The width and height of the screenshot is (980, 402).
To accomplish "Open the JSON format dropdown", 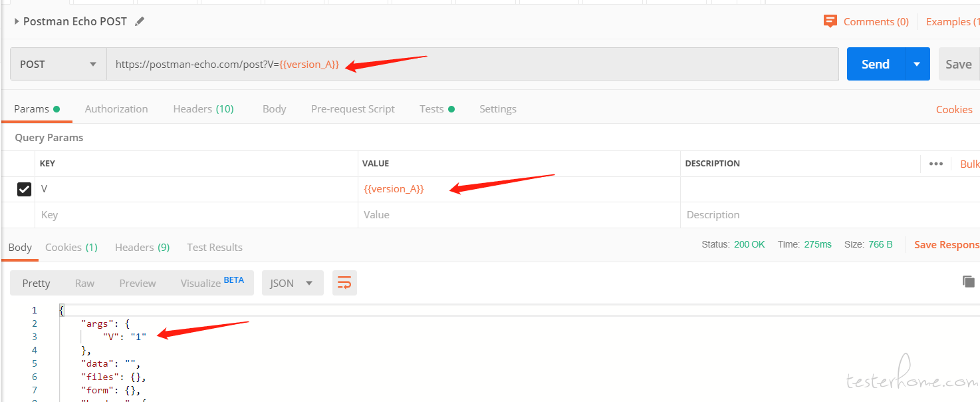I will coord(293,283).
